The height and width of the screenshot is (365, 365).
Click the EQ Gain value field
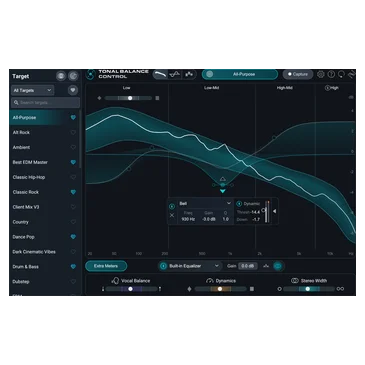(x=247, y=266)
